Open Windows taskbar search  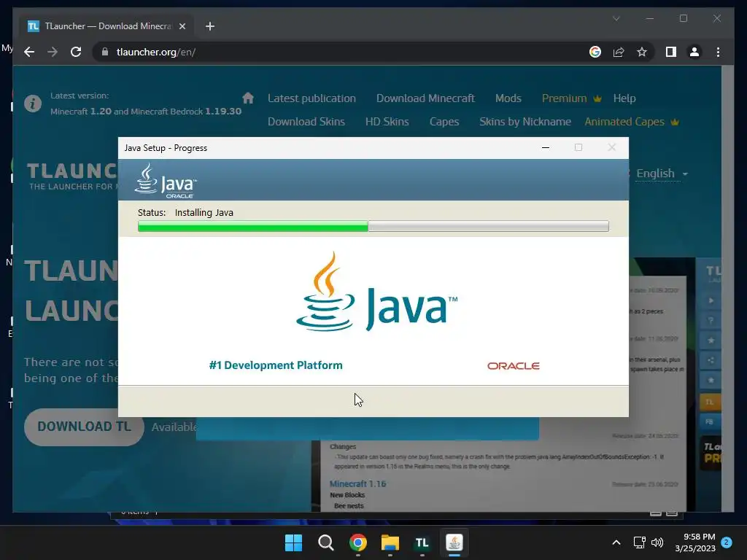[x=326, y=542]
